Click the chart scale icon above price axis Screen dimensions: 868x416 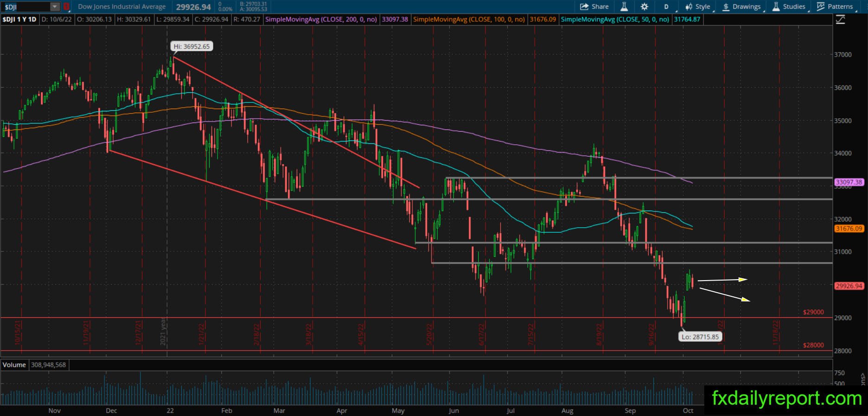[x=840, y=19]
